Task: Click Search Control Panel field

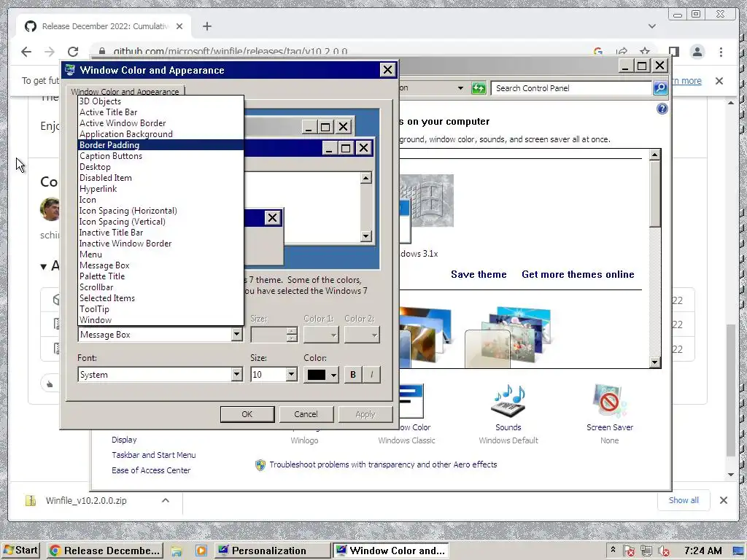Action: [x=570, y=88]
